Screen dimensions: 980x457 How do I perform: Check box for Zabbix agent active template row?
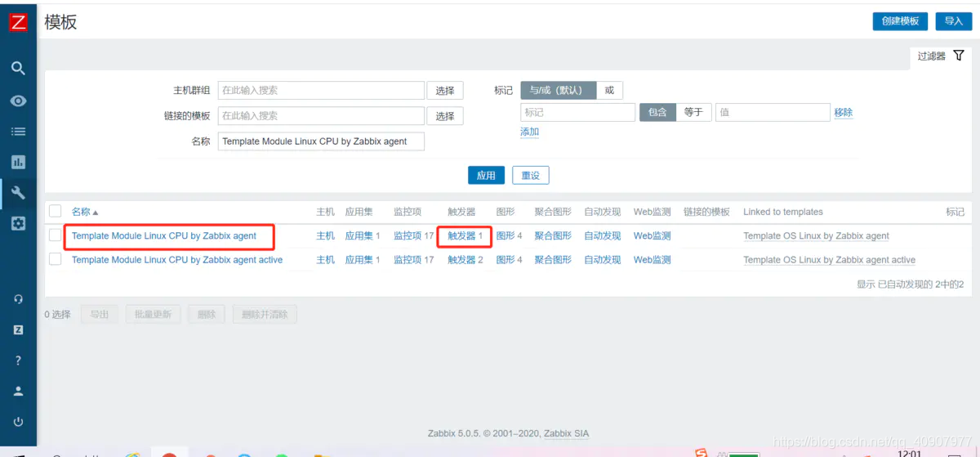tap(56, 259)
